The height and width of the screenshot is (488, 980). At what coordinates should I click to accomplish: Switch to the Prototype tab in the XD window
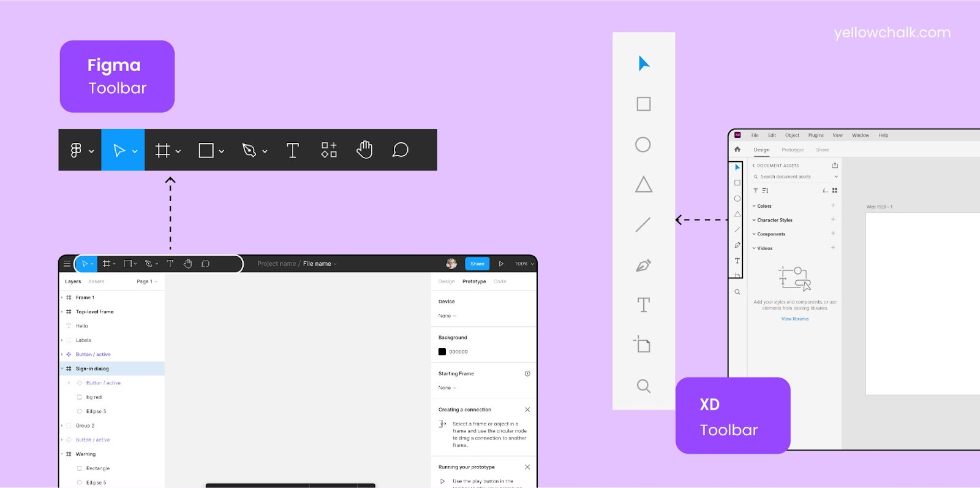tap(793, 150)
